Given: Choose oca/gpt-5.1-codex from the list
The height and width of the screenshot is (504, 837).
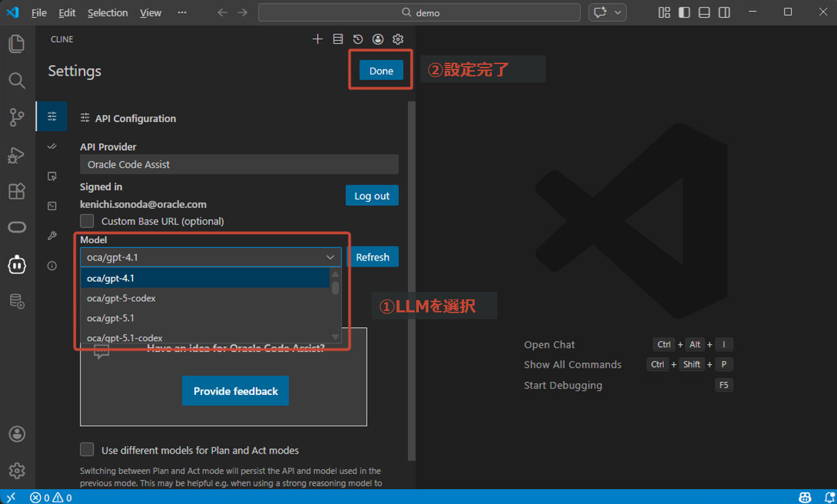Looking at the screenshot, I should pos(205,337).
